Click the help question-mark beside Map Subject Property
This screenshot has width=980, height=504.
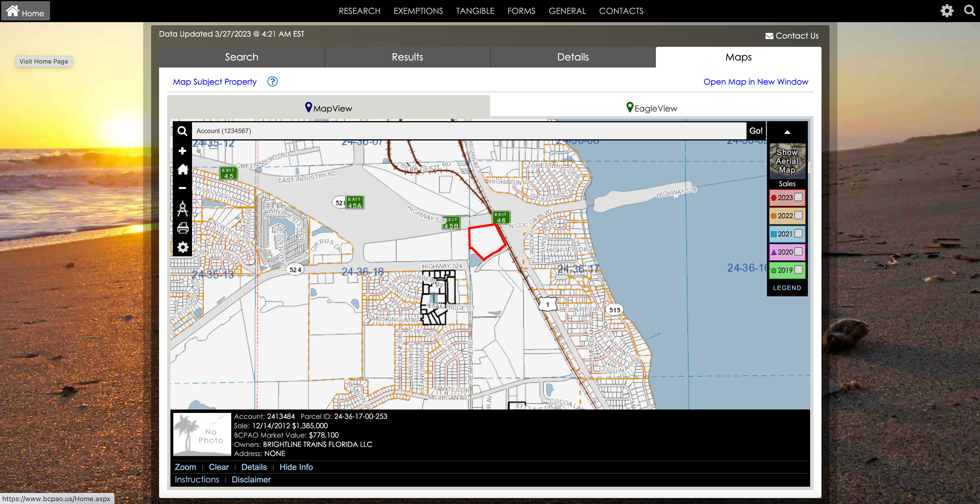(272, 81)
